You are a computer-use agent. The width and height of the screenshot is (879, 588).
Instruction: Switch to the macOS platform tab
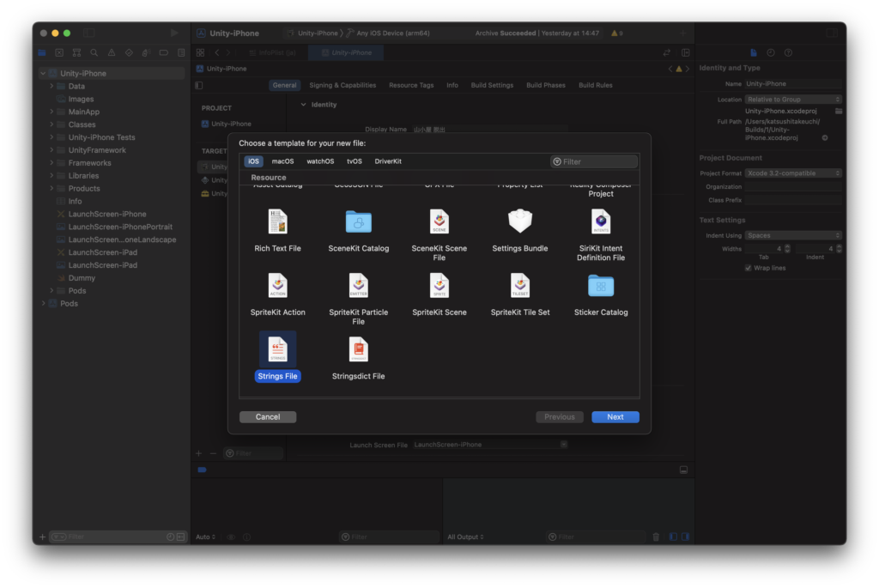click(282, 161)
